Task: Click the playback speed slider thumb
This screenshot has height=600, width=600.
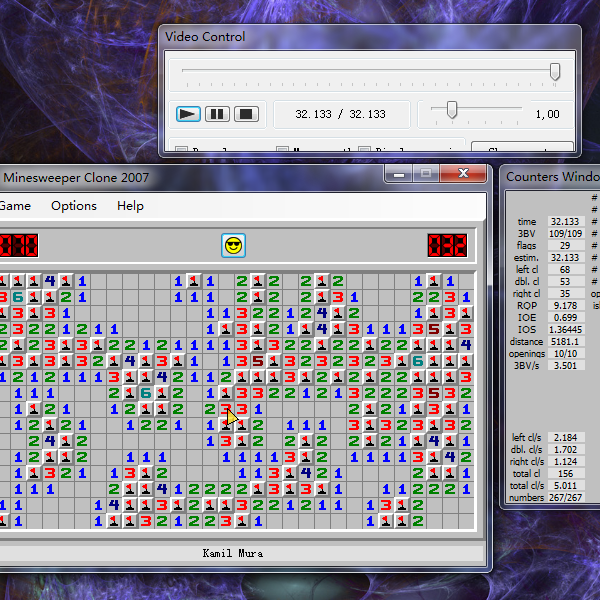Action: click(x=452, y=110)
